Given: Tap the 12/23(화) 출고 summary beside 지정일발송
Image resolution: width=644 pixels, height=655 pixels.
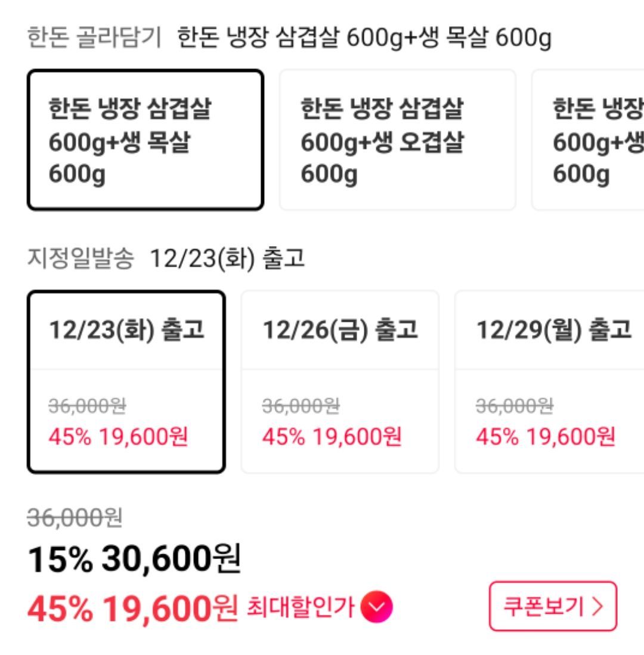Looking at the screenshot, I should point(227,259).
